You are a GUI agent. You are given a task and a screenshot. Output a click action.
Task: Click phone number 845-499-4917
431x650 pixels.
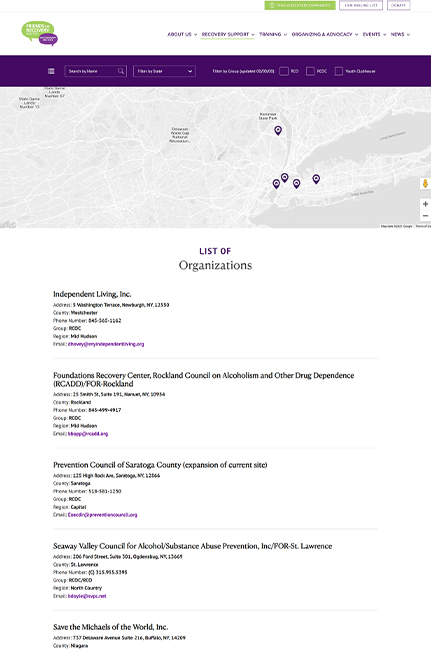coord(104,410)
